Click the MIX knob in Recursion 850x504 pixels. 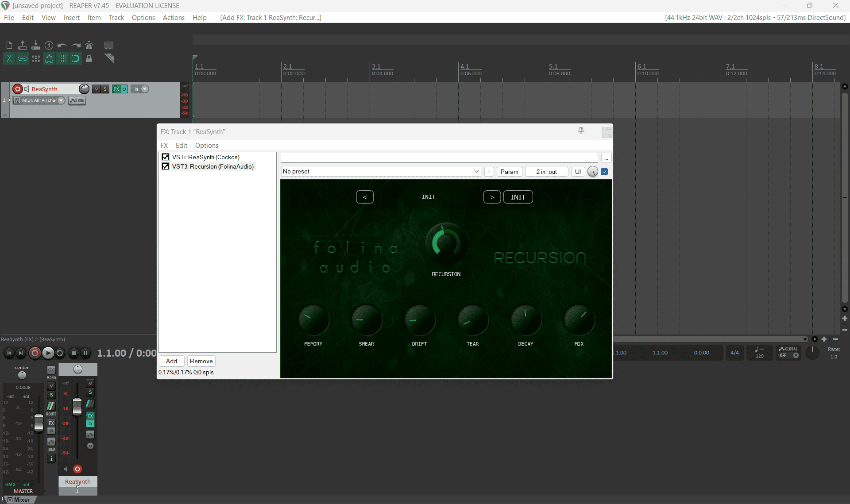pyautogui.click(x=579, y=320)
